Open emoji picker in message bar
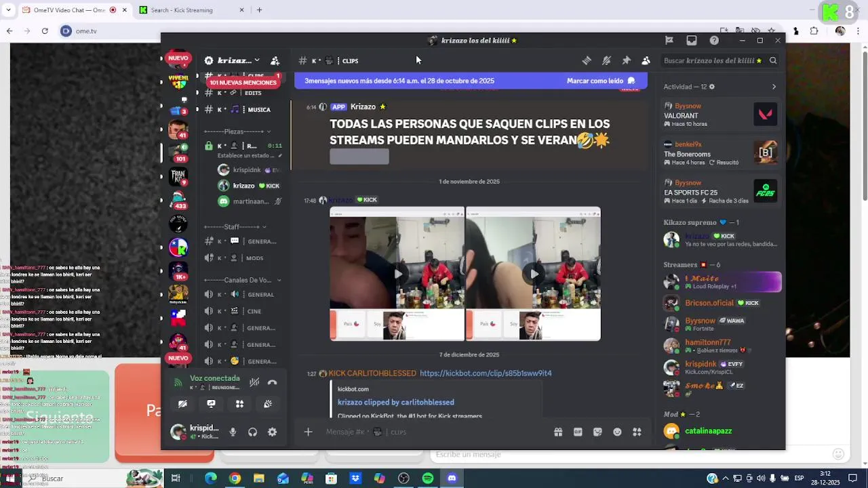Viewport: 868px width, 488px height. pos(617,432)
